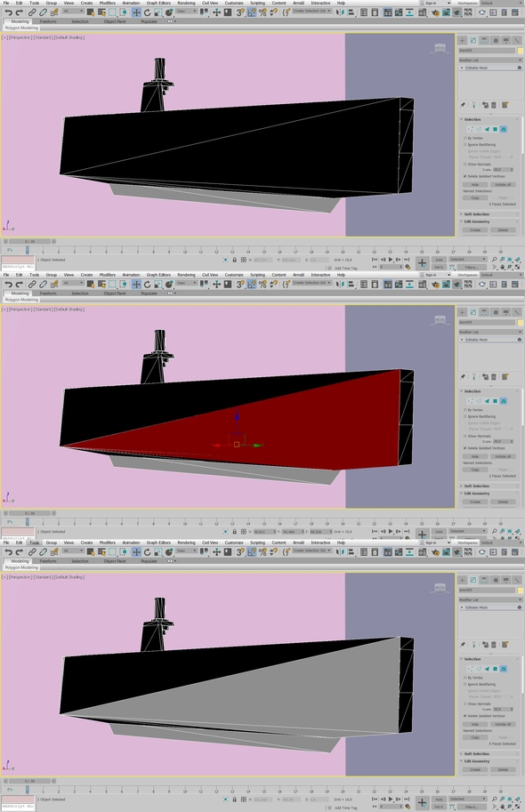
Task: Open the Rendering menu in all-black hull window
Action: click(186, 3)
